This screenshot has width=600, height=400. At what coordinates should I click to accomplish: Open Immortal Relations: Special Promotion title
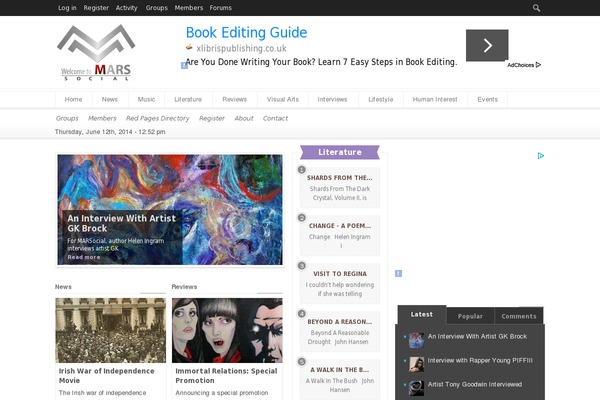[226, 376]
